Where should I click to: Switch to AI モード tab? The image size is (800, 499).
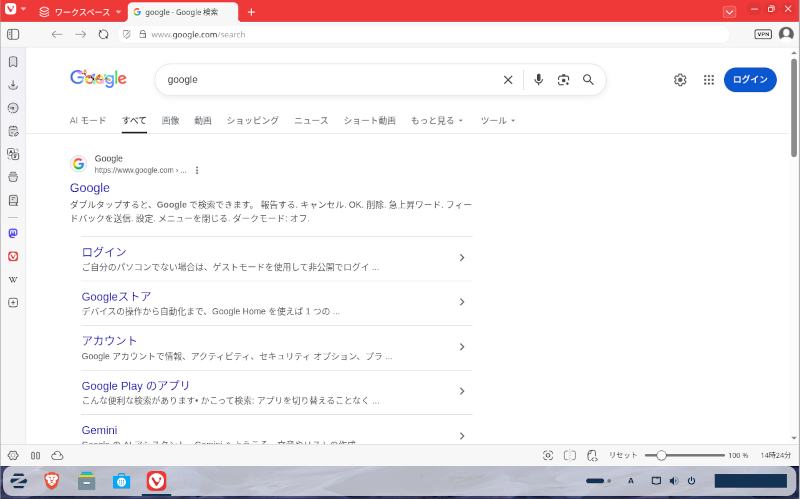[88, 120]
